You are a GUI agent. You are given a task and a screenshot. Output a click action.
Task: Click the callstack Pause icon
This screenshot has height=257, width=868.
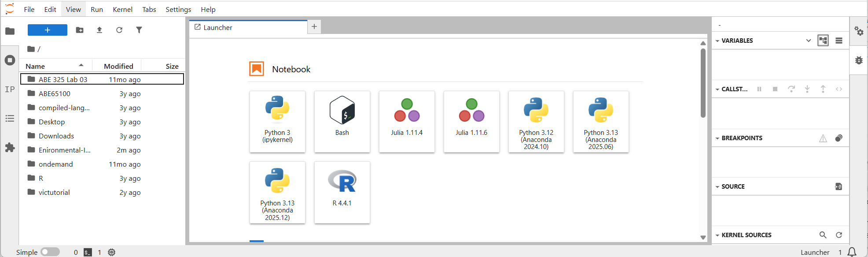coord(759,89)
